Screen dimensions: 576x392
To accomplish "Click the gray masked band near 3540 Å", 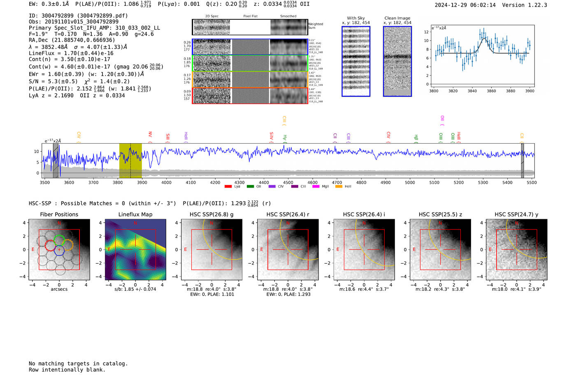I will point(56,160).
